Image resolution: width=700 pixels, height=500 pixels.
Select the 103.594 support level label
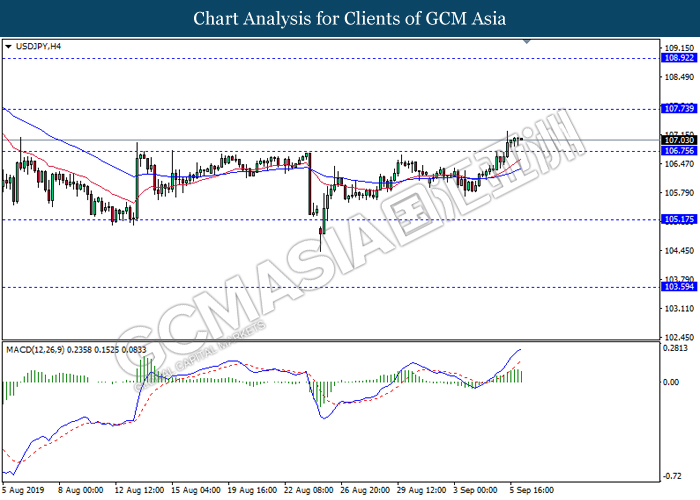click(679, 287)
